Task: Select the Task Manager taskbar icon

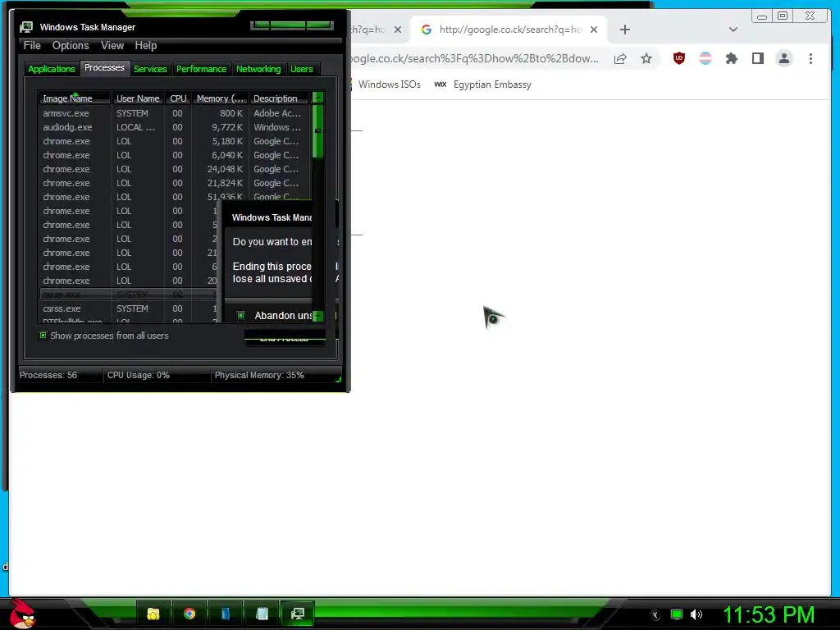Action: [297, 614]
